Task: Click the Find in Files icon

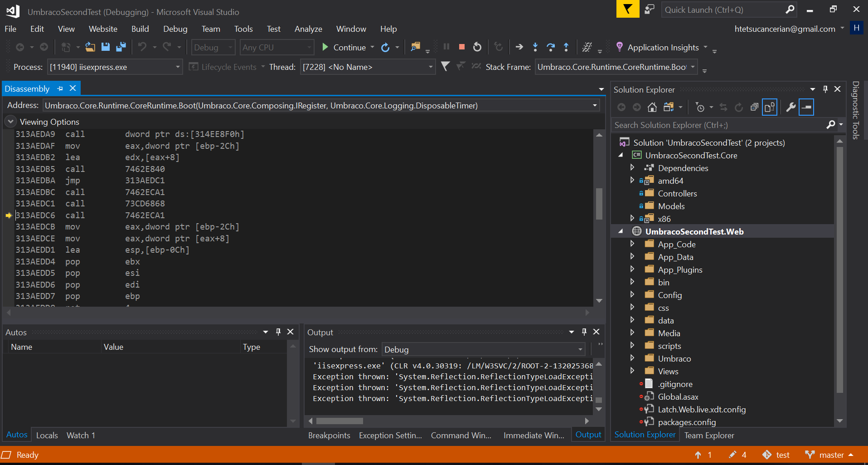Action: pos(415,47)
